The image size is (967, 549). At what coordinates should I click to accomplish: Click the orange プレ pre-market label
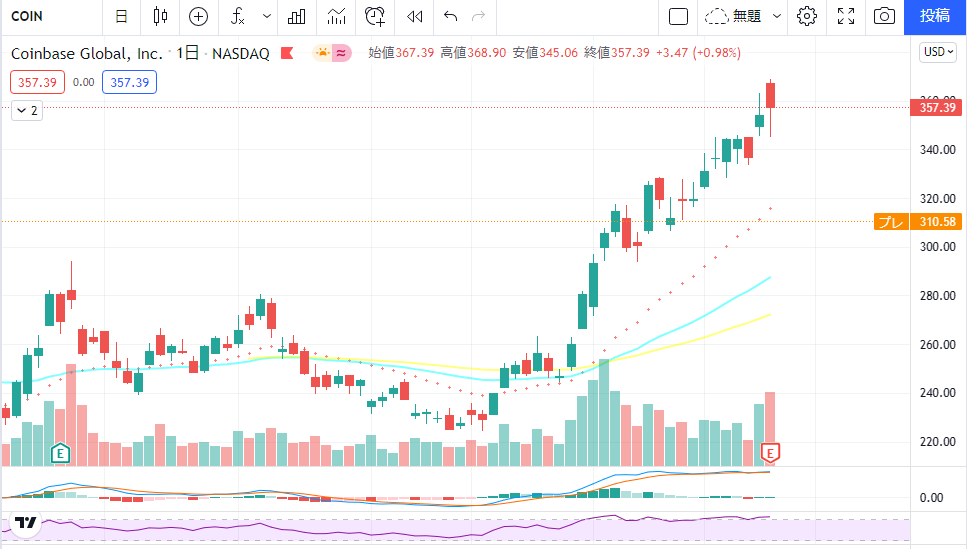(891, 221)
